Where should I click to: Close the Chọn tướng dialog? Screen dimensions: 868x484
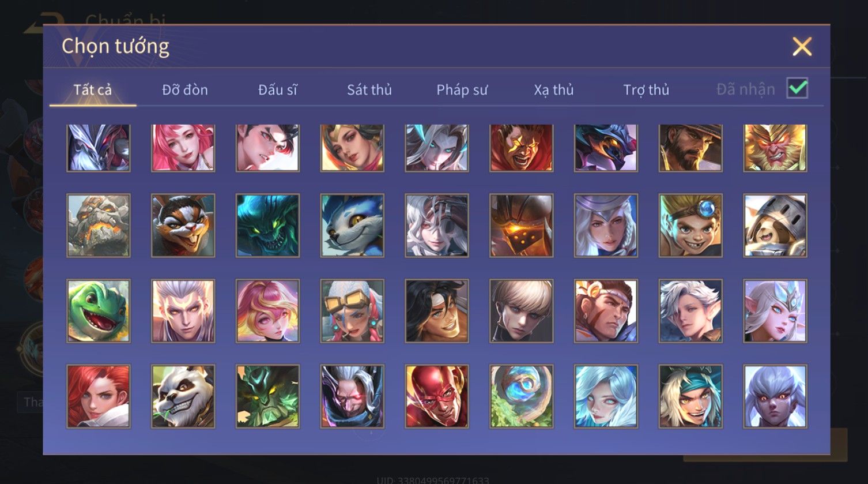click(x=802, y=46)
